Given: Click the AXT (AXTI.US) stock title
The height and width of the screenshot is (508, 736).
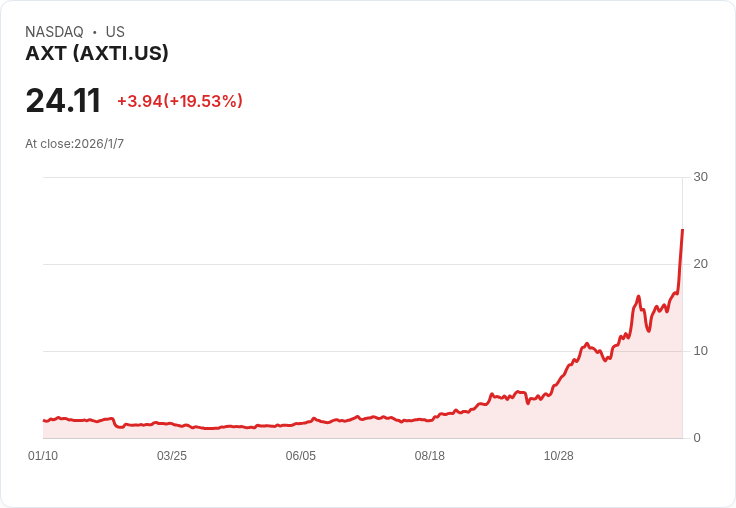Looking at the screenshot, I should tap(97, 53).
